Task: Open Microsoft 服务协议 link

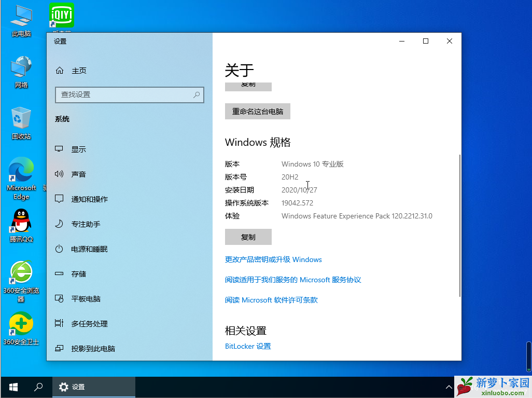Action: coord(293,280)
